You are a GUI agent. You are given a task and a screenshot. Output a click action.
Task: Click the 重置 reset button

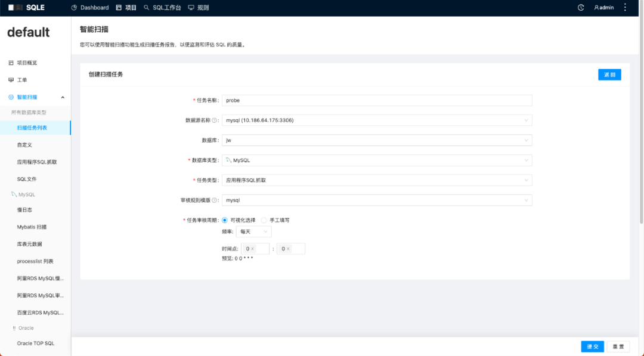[x=618, y=346]
